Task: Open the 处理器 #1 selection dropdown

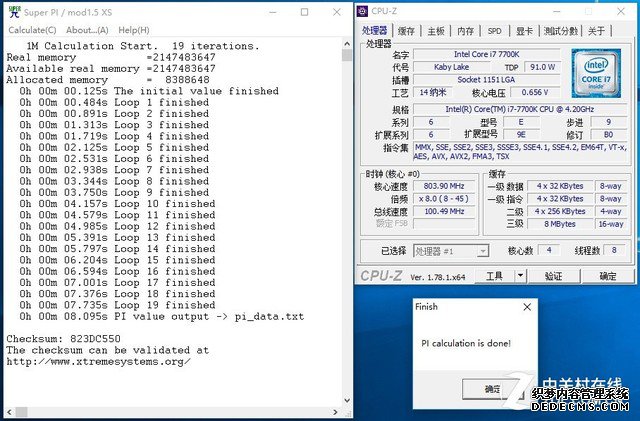Action: (451, 251)
